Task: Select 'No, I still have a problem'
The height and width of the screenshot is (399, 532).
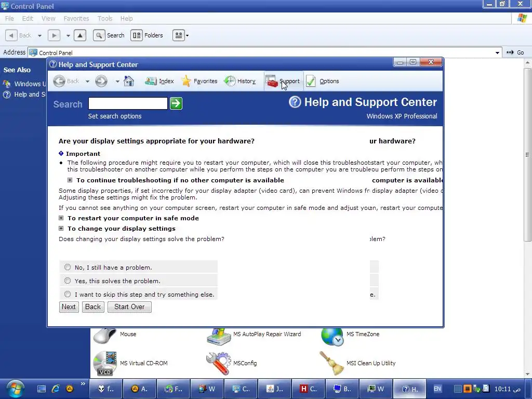Action: 68,268
